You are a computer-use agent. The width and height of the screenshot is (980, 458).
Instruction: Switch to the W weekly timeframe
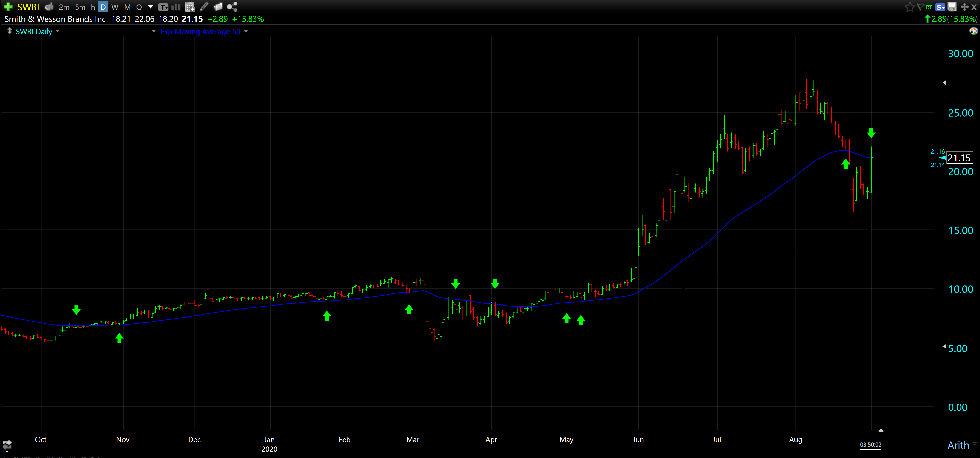(x=115, y=7)
